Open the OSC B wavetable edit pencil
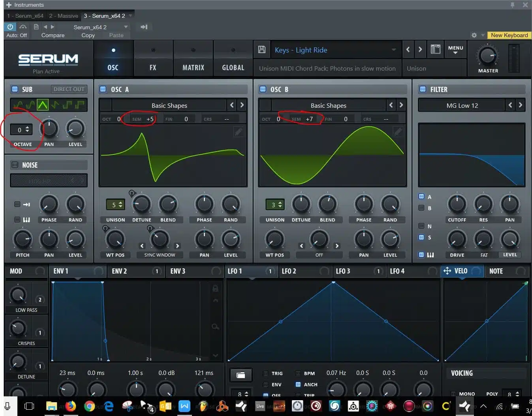 pyautogui.click(x=398, y=131)
